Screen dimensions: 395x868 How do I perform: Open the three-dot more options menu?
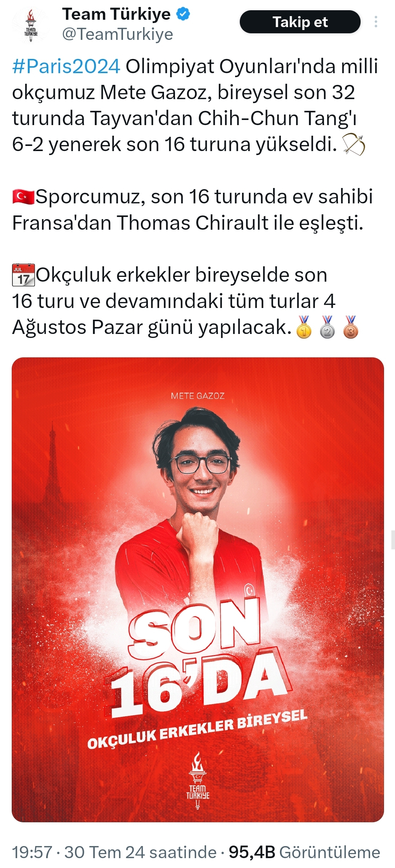click(376, 22)
